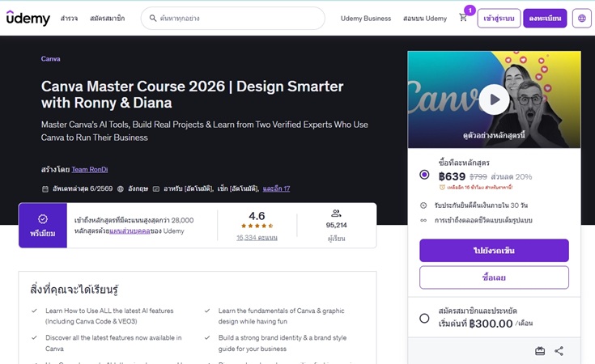Viewport: 595px width, 364px height.
Task: Click the ฿639 price text
Action: pos(452,176)
